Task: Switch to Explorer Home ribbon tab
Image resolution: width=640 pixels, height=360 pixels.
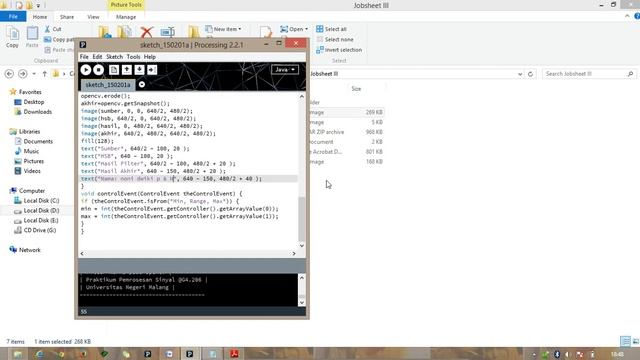Action: (40, 17)
